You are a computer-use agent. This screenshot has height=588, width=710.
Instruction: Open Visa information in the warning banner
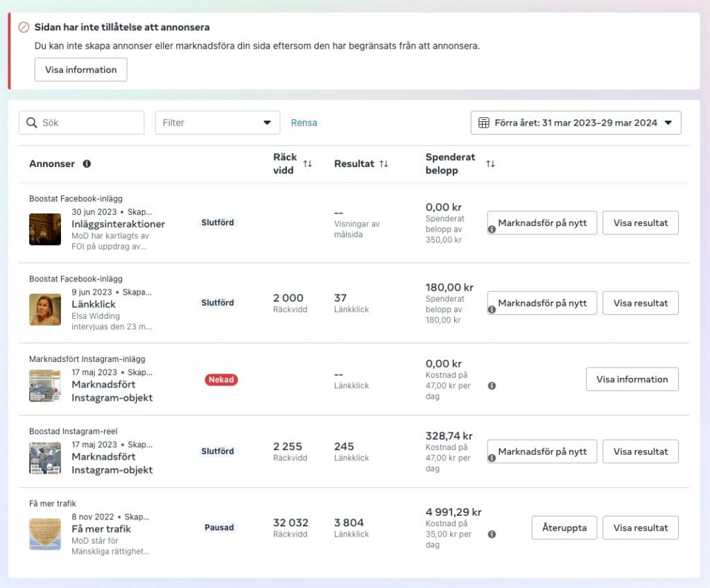(80, 69)
